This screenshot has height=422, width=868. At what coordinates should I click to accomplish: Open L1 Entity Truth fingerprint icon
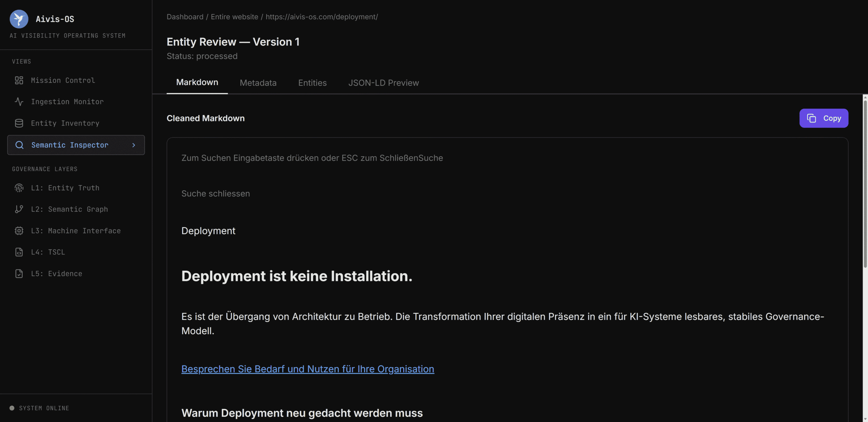tap(19, 188)
